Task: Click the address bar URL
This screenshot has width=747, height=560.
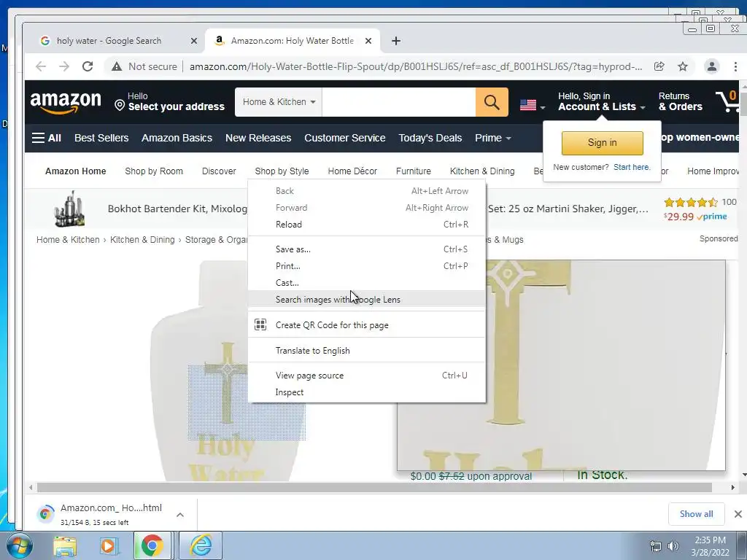Action: click(x=416, y=66)
